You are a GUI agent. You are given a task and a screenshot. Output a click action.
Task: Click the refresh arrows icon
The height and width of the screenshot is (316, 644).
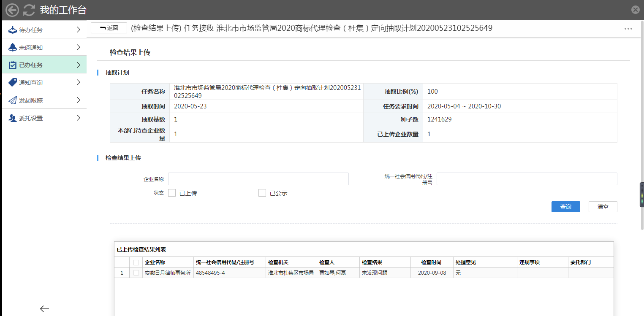[29, 10]
